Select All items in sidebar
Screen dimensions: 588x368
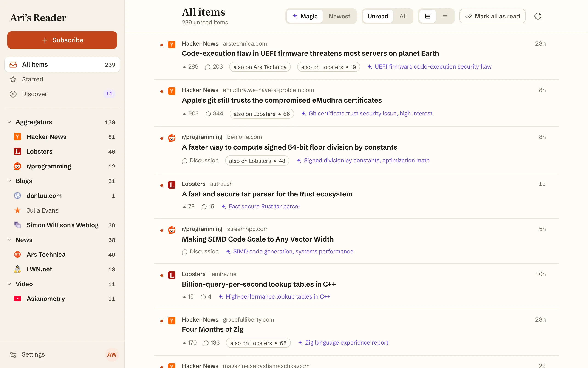point(62,64)
